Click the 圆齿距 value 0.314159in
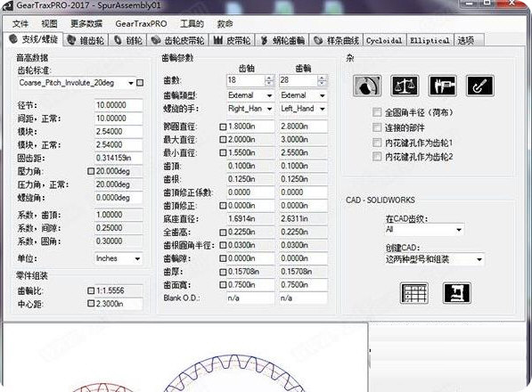This screenshot has height=392, width=532. 119,158
